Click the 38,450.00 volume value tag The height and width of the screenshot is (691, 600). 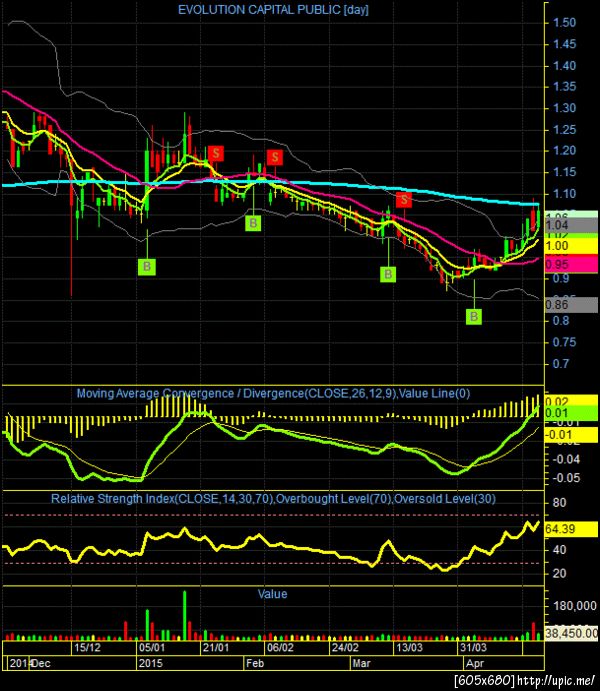click(571, 633)
